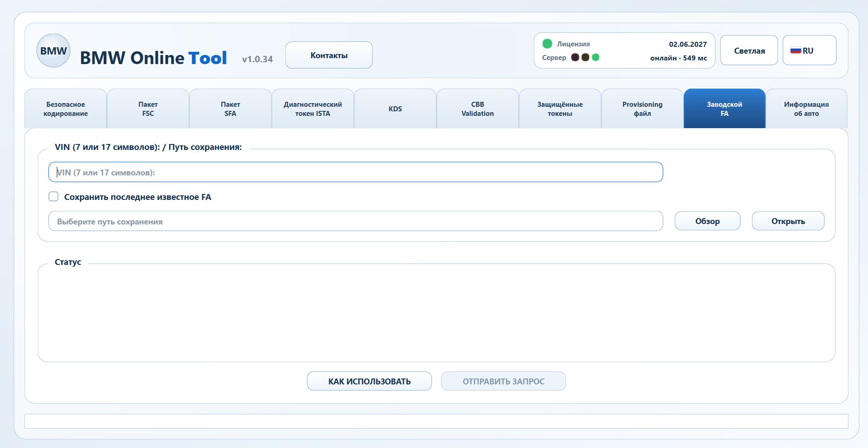Open the Provisioning файл tab
The width and height of the screenshot is (868, 448).
click(642, 109)
